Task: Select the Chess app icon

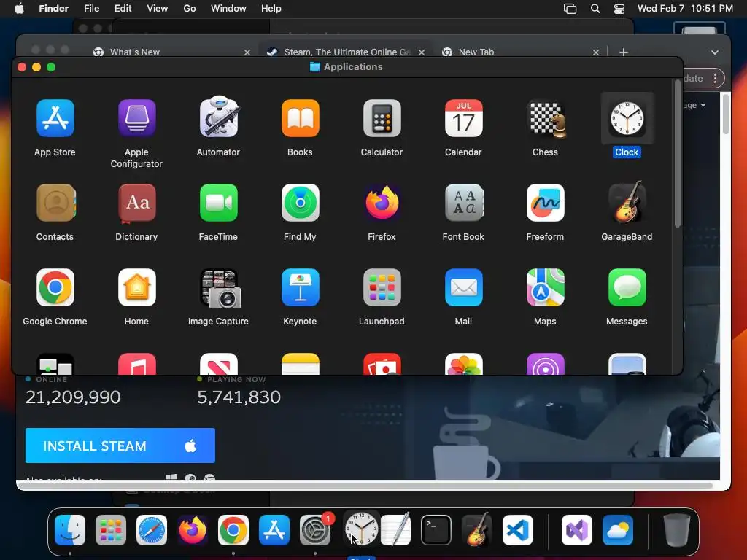Action: tap(546, 118)
